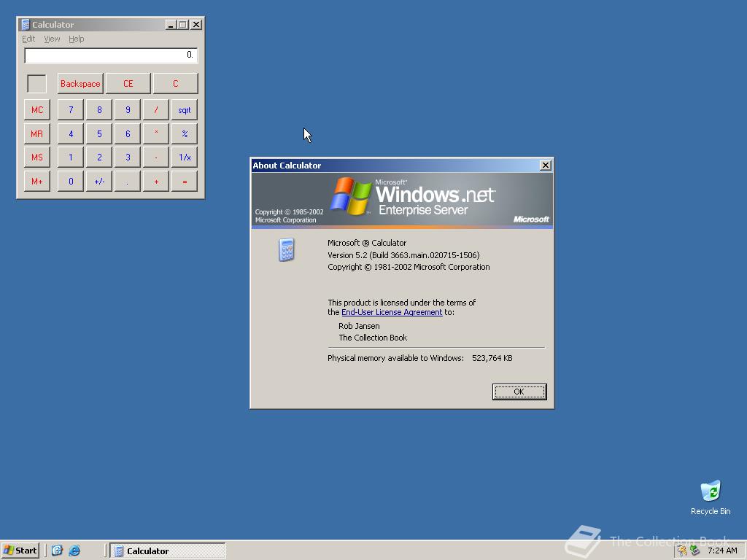The width and height of the screenshot is (747, 560).
Task: Close the About Calculator dialog
Action: [546, 166]
